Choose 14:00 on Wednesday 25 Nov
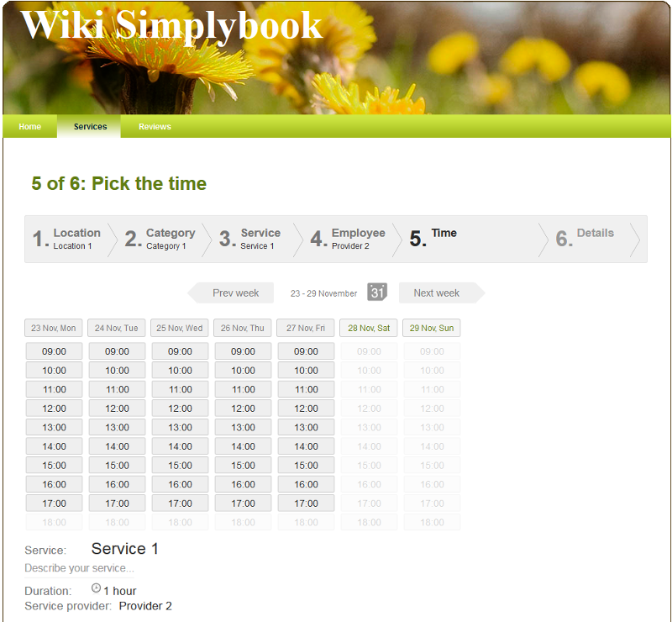This screenshot has height=622, width=672. tap(180, 446)
